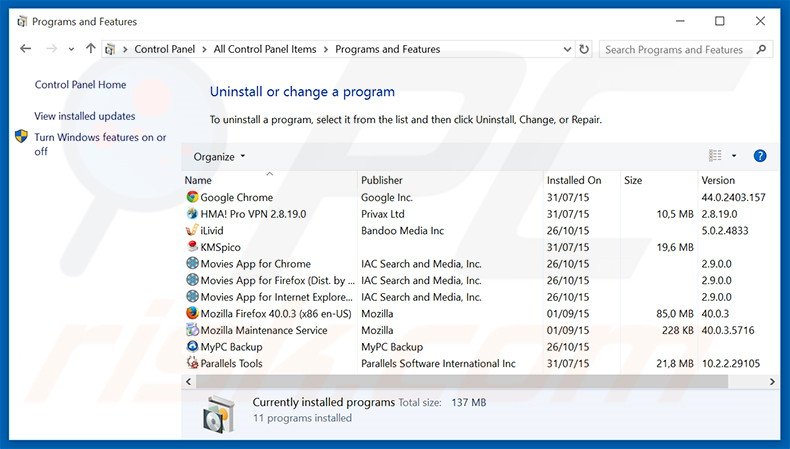Select the Google Chrome row name
The height and width of the screenshot is (449, 790).
coord(237,197)
